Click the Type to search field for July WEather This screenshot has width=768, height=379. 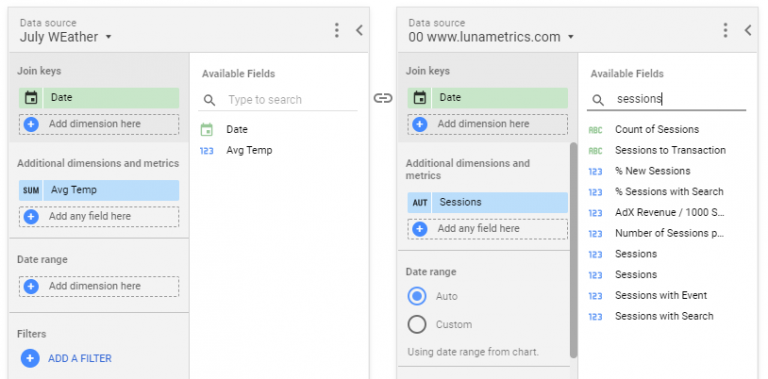tap(290, 100)
